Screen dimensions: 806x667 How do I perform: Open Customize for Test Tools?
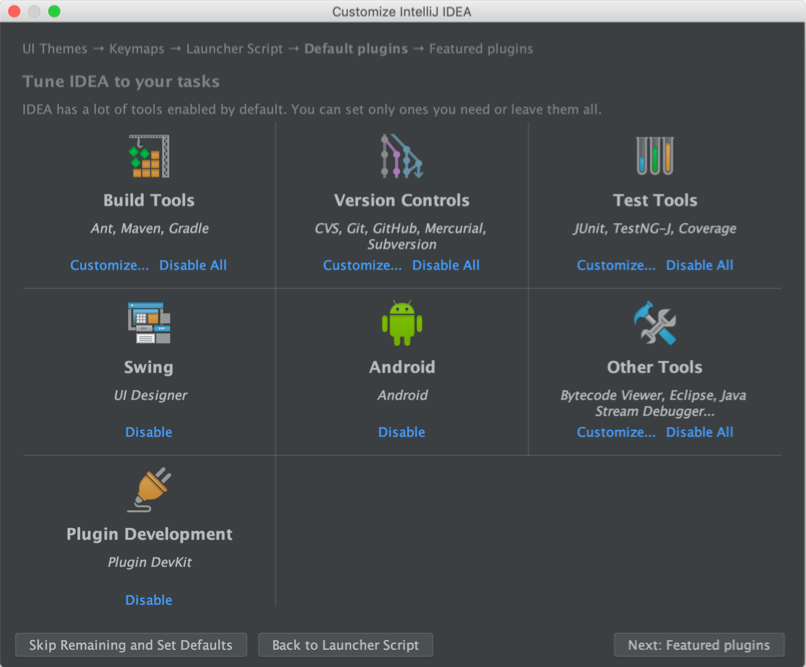[616, 265]
